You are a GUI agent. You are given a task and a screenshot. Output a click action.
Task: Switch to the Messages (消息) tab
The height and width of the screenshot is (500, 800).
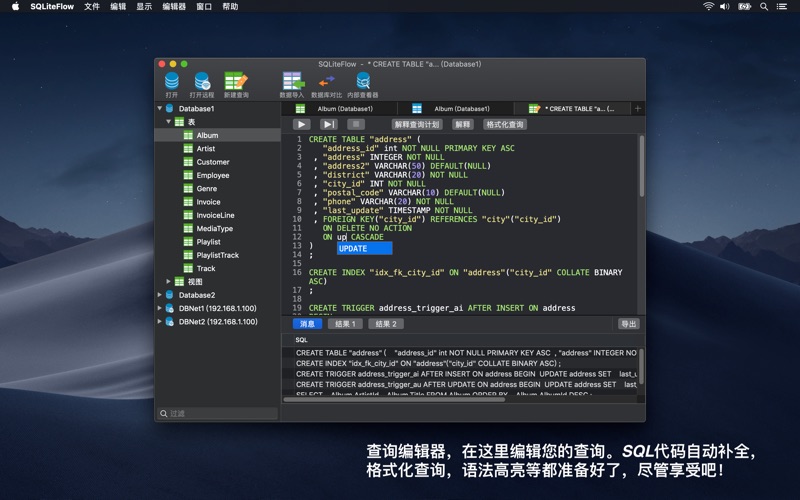click(x=307, y=324)
